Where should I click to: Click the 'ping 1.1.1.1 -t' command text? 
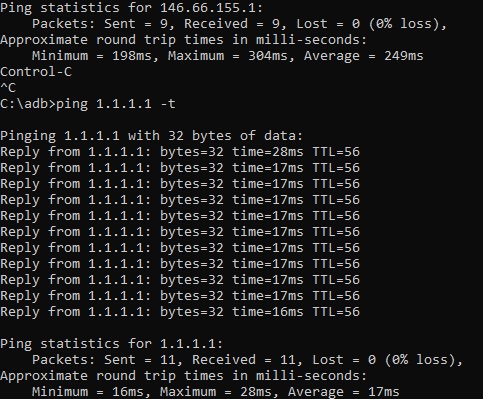coord(116,104)
